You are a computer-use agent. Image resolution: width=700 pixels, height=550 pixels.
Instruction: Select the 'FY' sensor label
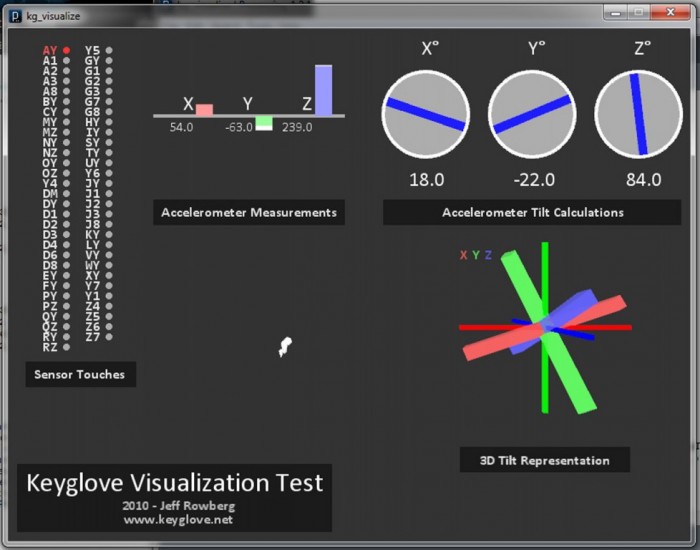coord(50,286)
